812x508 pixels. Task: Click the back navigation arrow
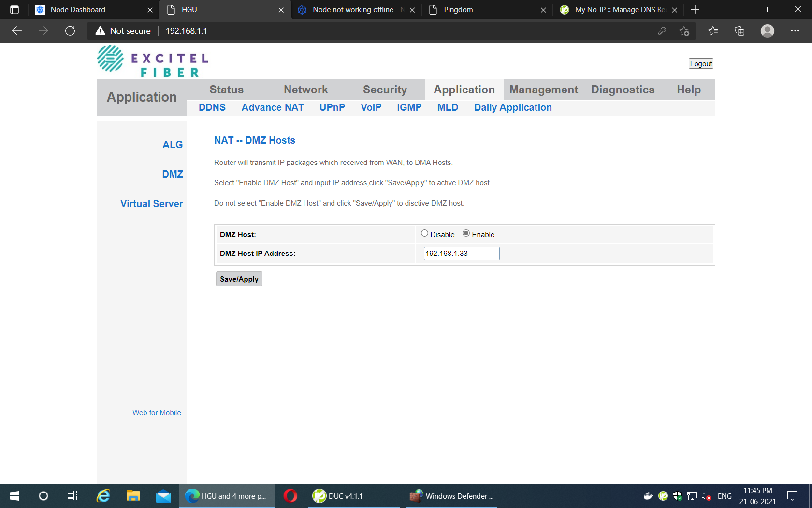(17, 31)
